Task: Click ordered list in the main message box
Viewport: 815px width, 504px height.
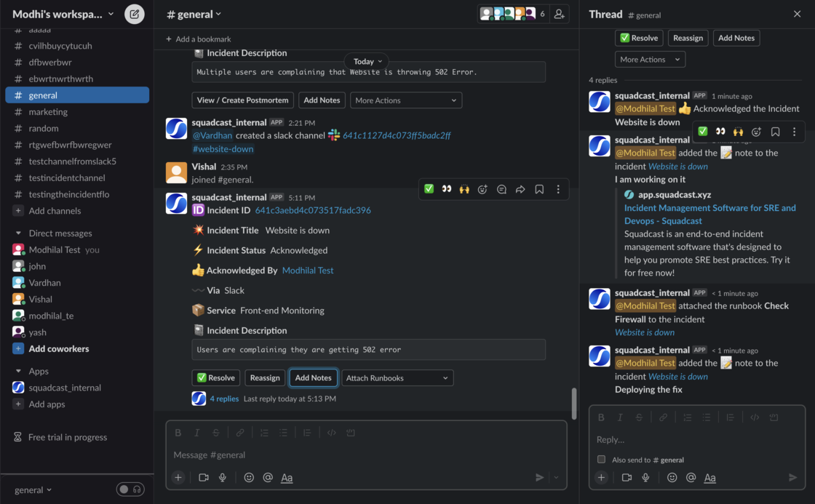Action: [x=264, y=432]
